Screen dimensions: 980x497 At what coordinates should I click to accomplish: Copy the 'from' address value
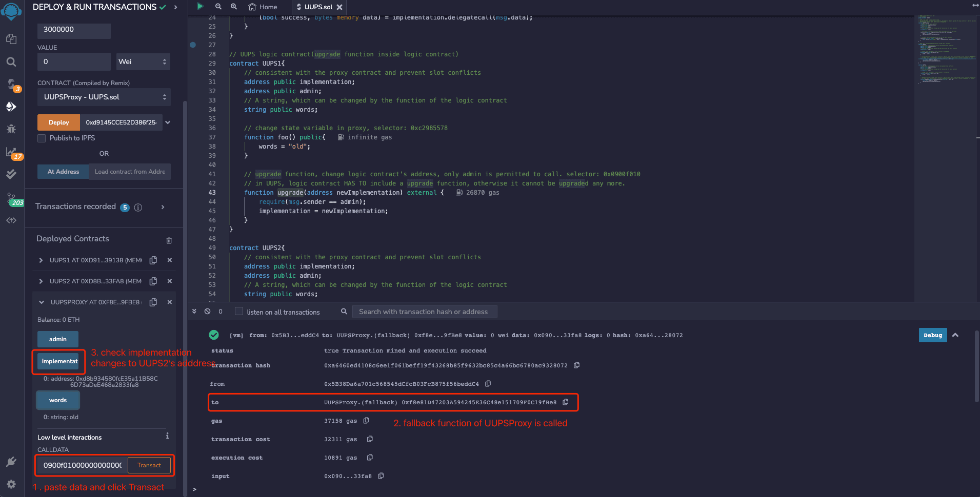pos(488,384)
